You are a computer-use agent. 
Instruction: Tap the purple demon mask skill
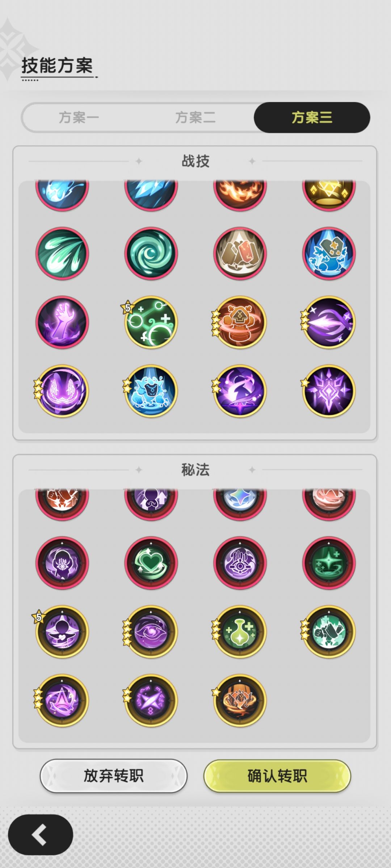[x=62, y=391]
